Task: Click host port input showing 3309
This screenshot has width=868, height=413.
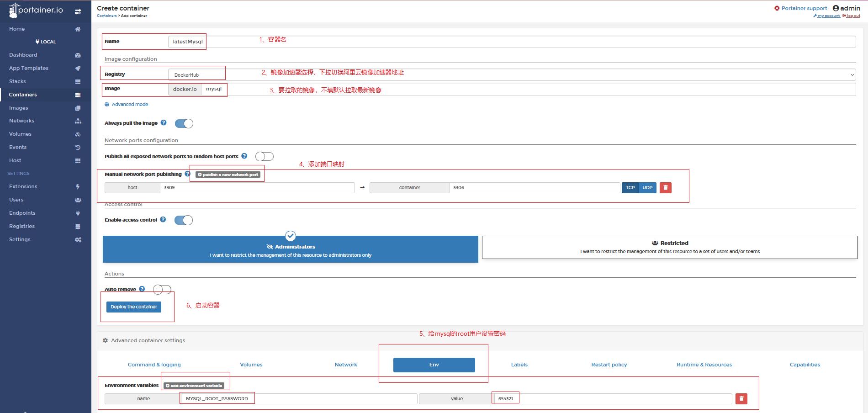Action: coord(257,188)
